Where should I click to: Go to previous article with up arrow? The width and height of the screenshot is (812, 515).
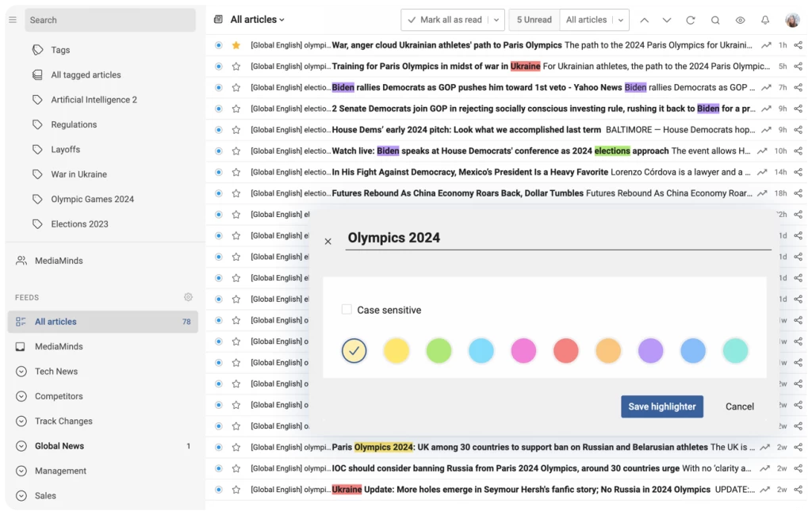coord(644,20)
